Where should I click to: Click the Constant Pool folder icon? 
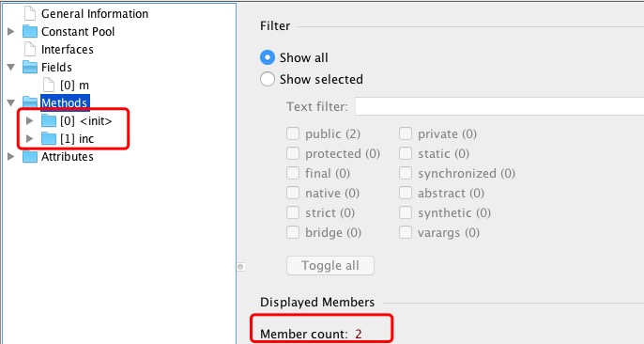click(30, 32)
